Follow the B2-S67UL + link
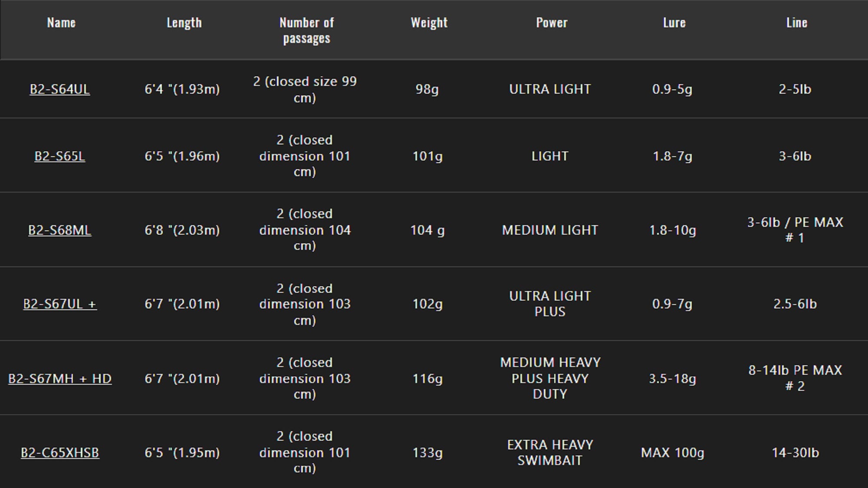Image resolution: width=868 pixels, height=488 pixels. click(60, 304)
